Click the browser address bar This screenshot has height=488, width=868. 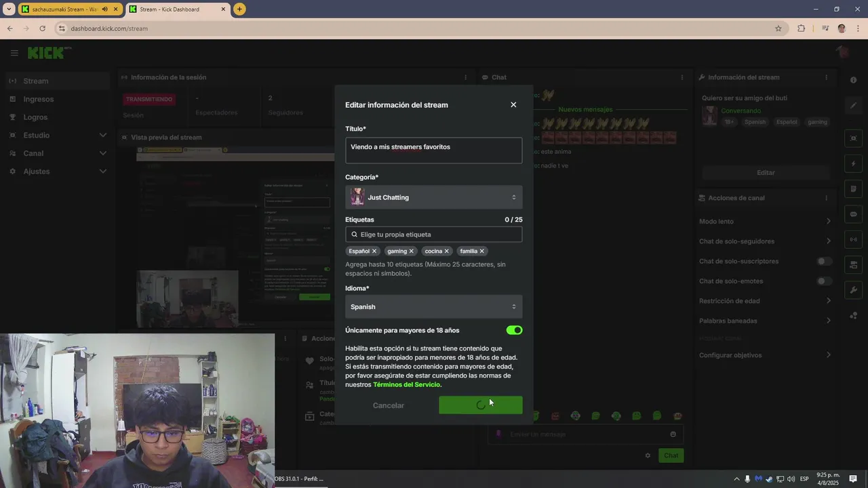point(420,28)
